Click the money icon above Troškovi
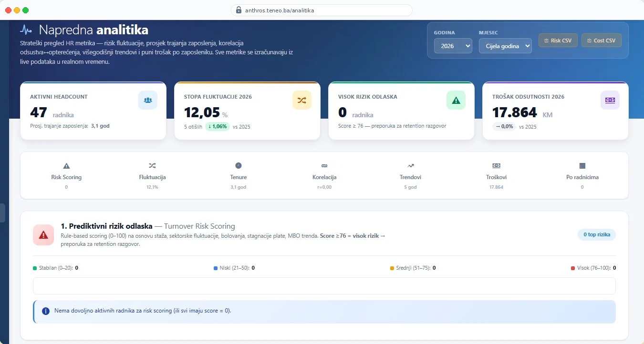 [496, 165]
